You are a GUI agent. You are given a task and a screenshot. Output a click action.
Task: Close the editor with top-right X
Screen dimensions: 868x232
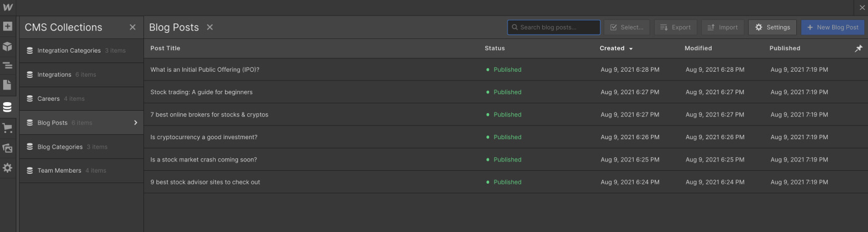862,7
